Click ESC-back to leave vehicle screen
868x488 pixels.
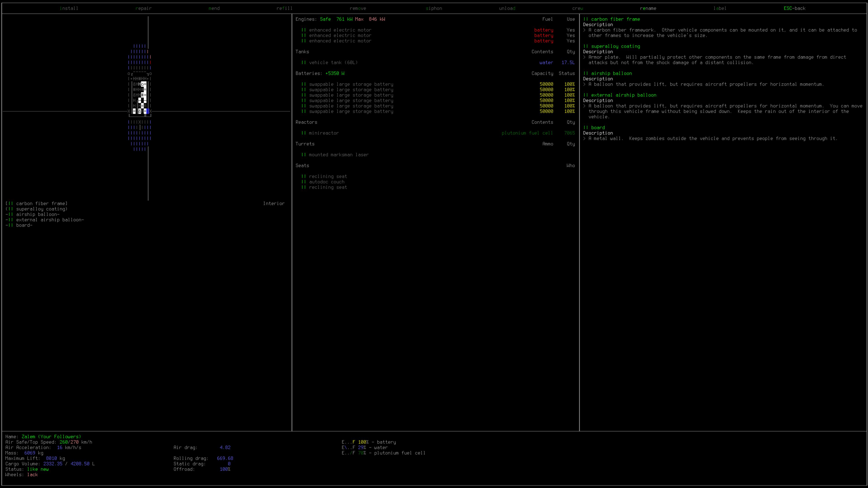point(794,8)
